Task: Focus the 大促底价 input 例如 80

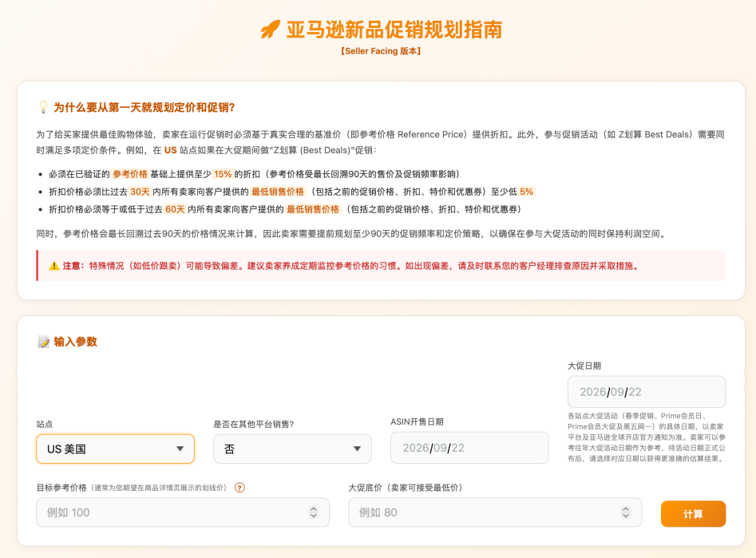Action: point(495,512)
